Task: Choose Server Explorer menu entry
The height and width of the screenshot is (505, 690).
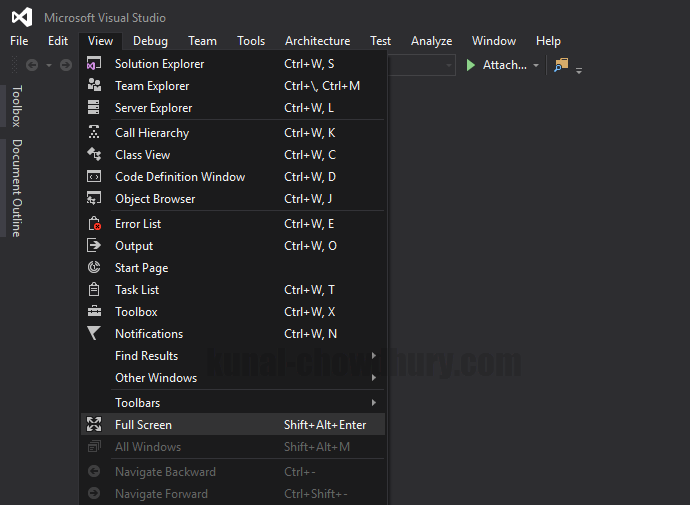Action: (233, 107)
